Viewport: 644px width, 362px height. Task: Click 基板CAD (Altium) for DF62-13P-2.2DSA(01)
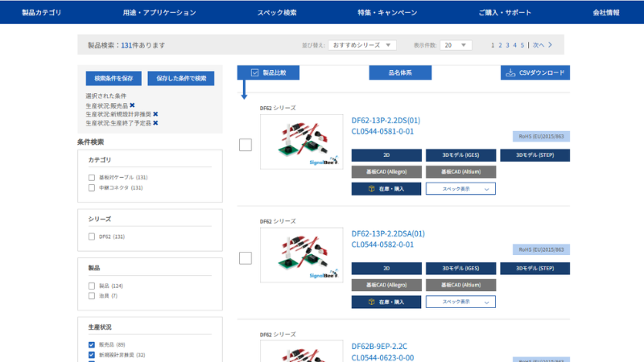click(x=460, y=285)
